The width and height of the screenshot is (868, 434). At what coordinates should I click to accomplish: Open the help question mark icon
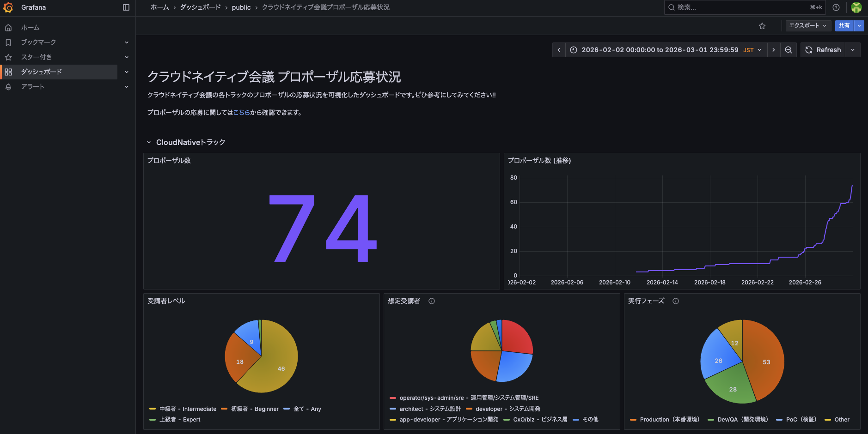pos(836,7)
